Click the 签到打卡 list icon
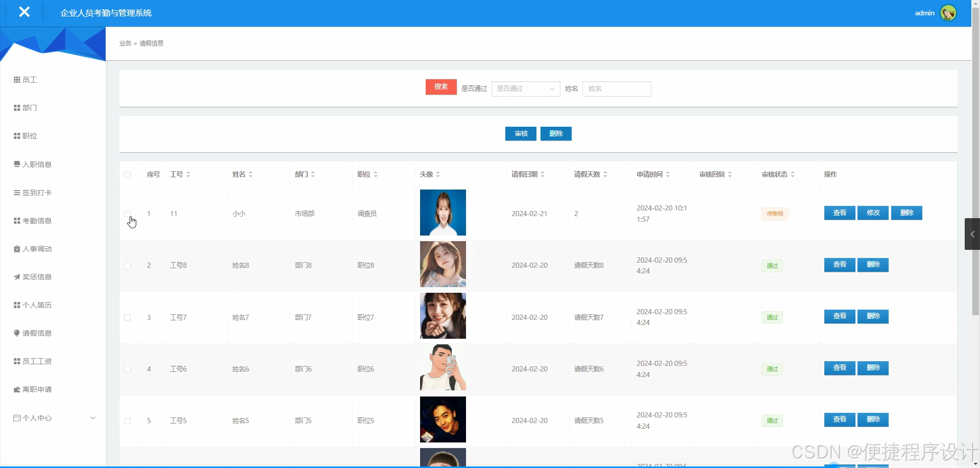 coord(17,193)
